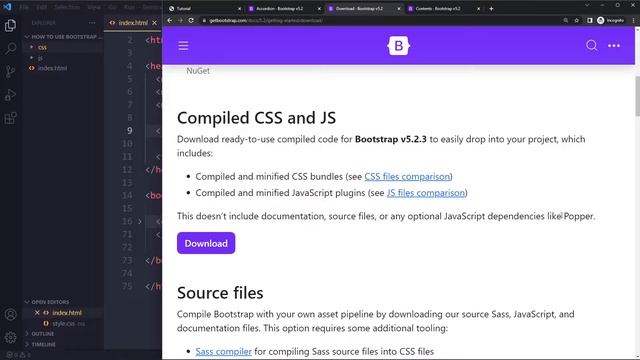
Task: Unfold the collapsed code at line 16
Action: [140, 222]
